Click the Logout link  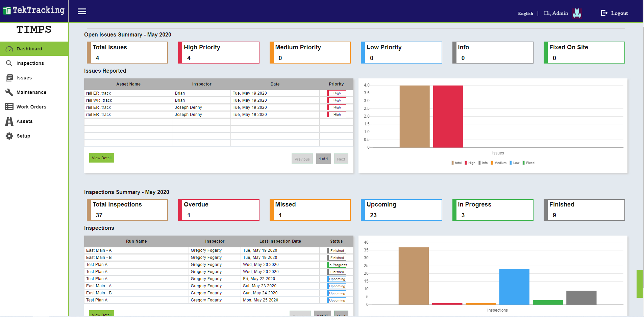tap(614, 13)
